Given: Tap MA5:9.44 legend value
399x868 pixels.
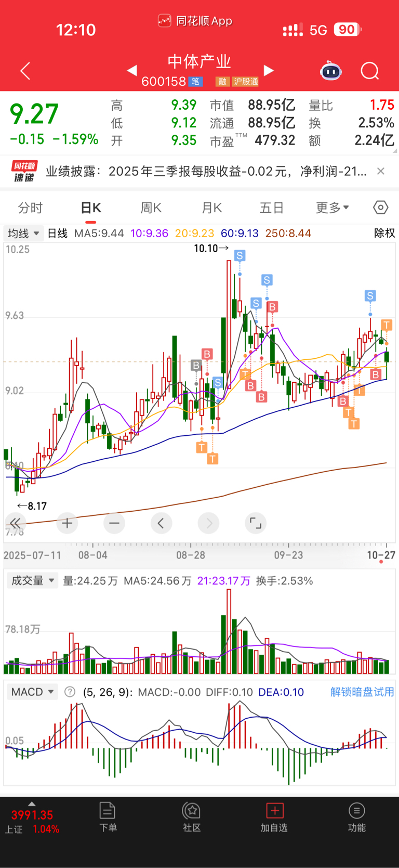Looking at the screenshot, I should [99, 234].
